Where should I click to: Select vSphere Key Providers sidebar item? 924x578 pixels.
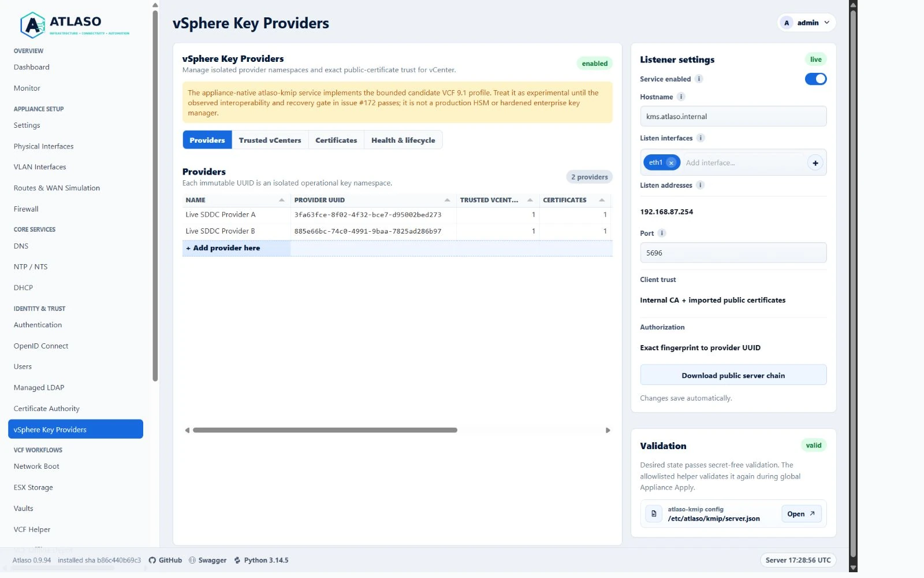[x=76, y=429]
